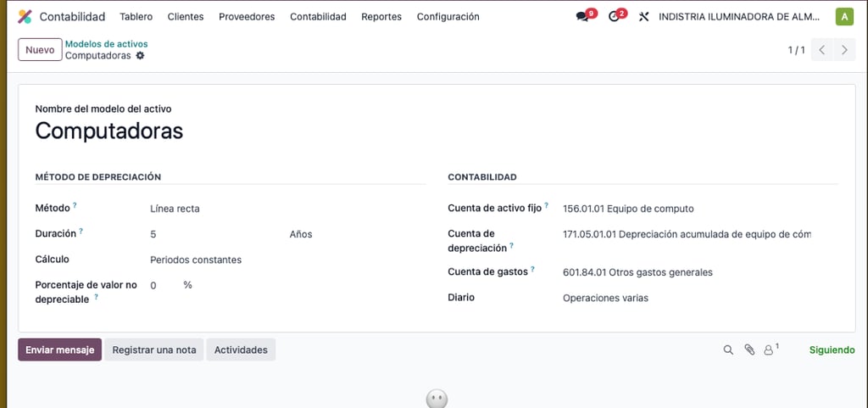Image resolution: width=868 pixels, height=408 pixels.
Task: Show help tooltip for Cuenta de gastos
Action: 532,269
